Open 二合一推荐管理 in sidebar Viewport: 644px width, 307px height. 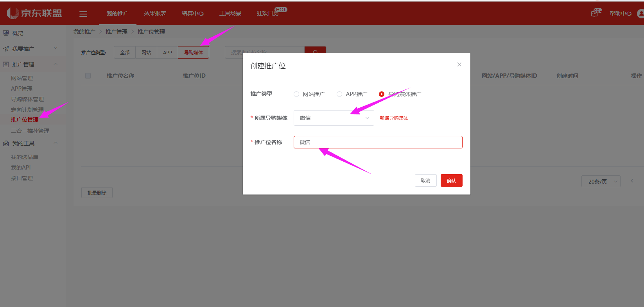30,131
